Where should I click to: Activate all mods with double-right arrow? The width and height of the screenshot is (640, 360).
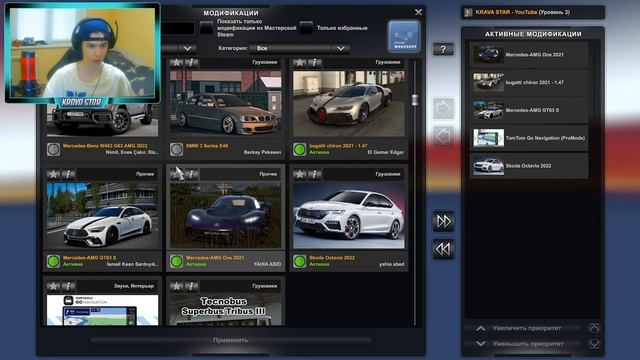443,222
